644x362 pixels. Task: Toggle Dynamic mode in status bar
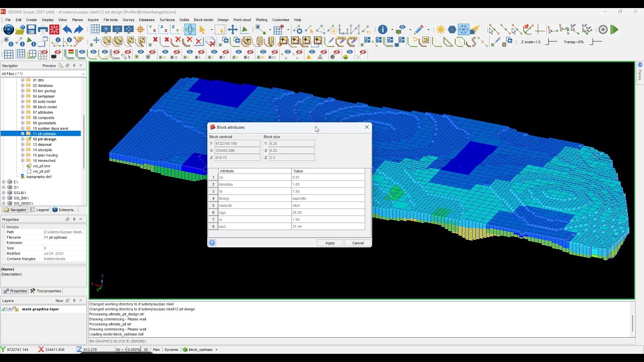coord(171,349)
